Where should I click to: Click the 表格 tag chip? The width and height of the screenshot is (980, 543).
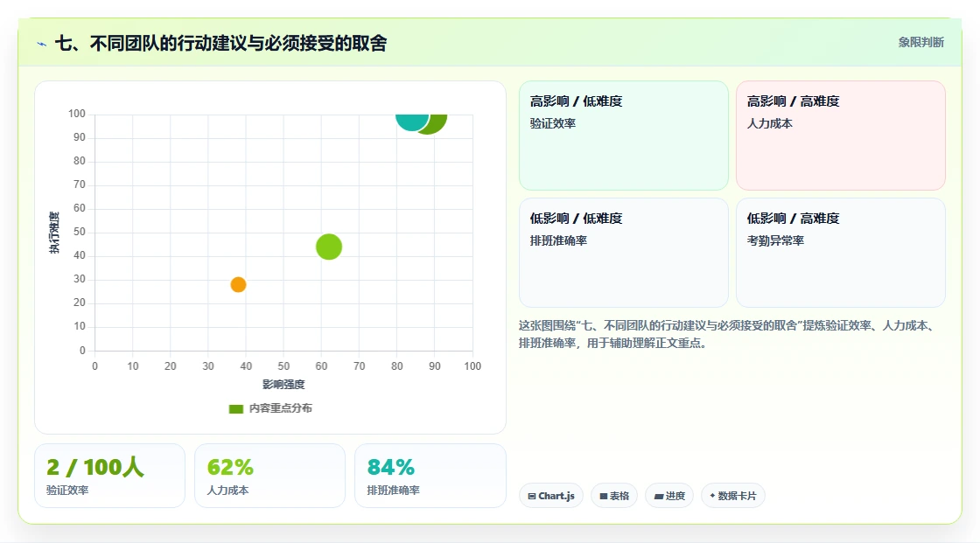pyautogui.click(x=614, y=496)
